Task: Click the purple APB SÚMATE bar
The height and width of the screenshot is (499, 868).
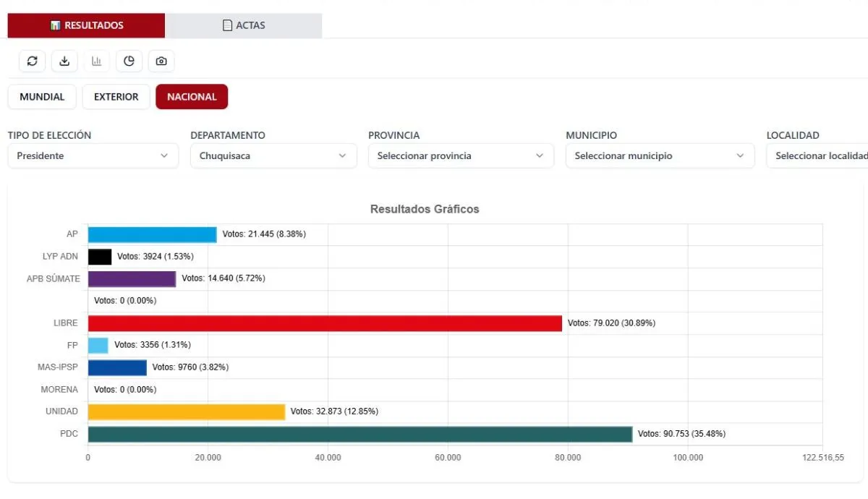Action: (x=132, y=278)
